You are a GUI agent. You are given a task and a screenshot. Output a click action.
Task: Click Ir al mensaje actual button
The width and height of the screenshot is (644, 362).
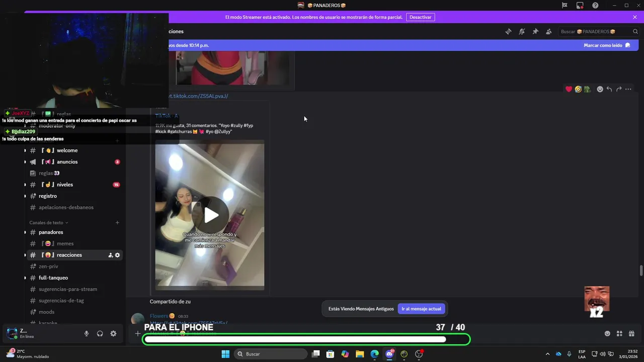coord(421,309)
